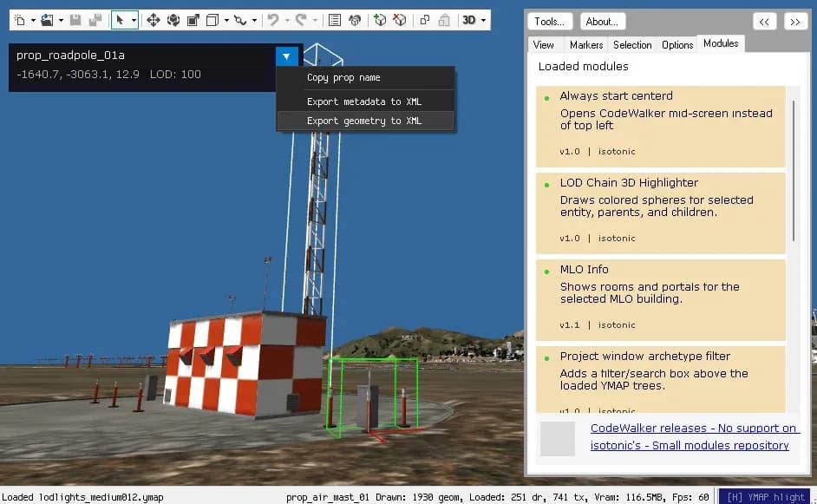Click the coordinates -1640.7, -3063.1, 12.9
The image size is (817, 504).
pos(78,75)
